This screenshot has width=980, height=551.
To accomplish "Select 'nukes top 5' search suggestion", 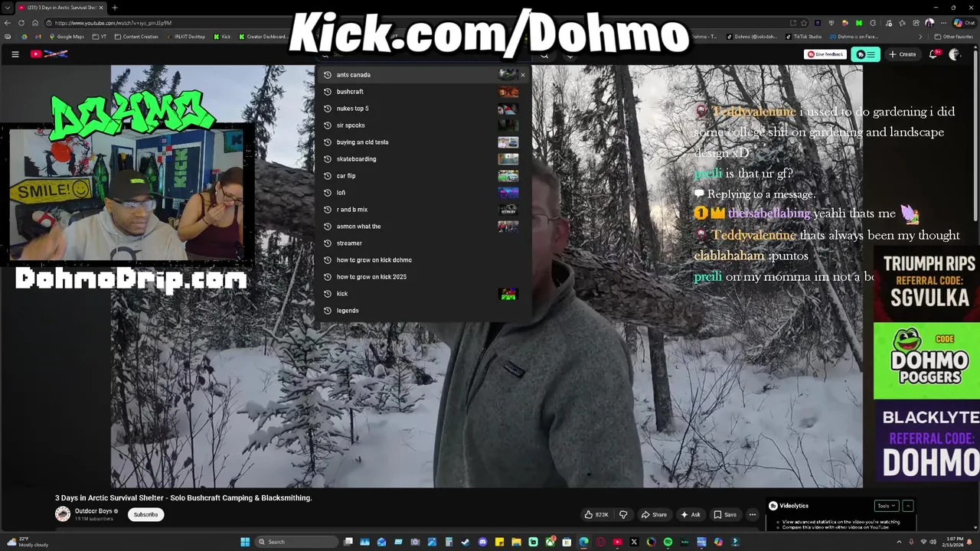I will point(423,109).
